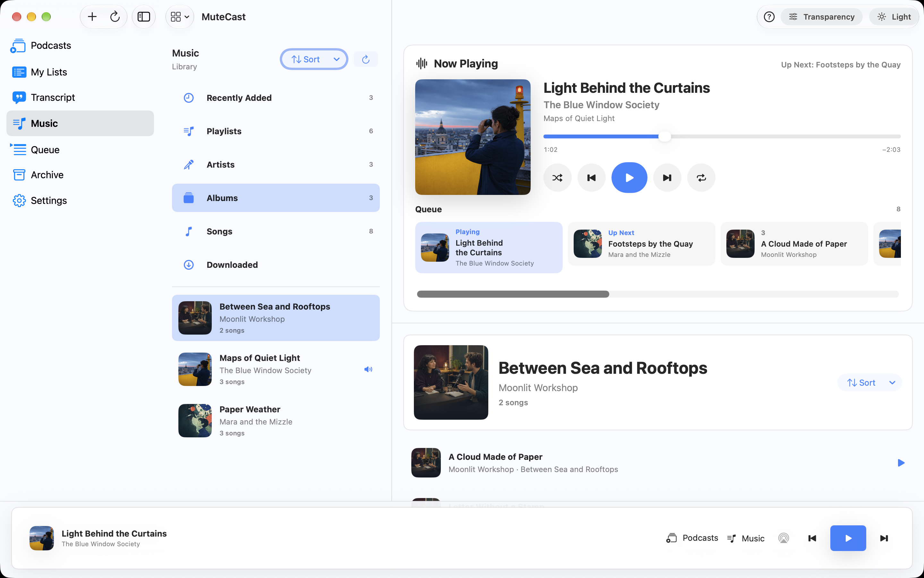Click the plus add button in toolbar
The width and height of the screenshot is (924, 578).
click(92, 17)
